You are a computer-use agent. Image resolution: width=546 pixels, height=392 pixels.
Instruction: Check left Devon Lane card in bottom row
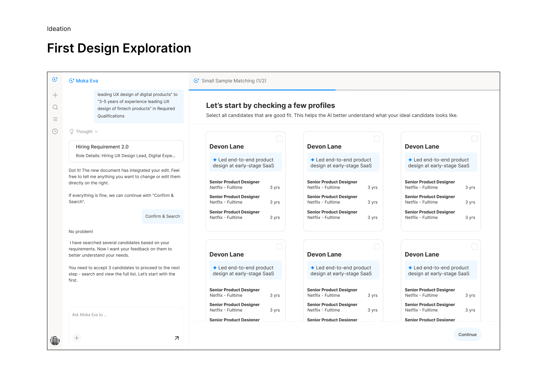coord(279,247)
